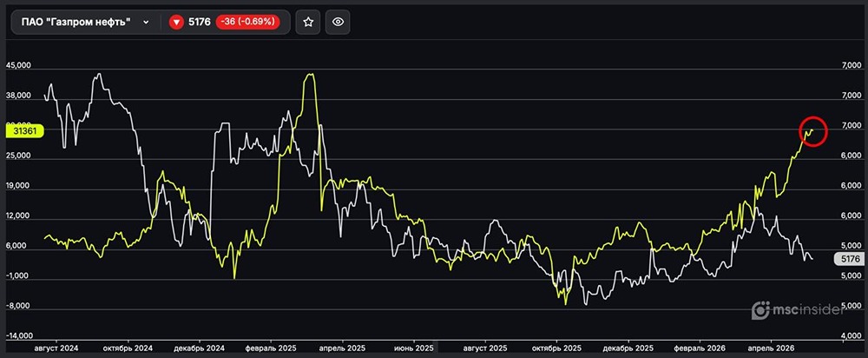Image resolution: width=868 pixels, height=358 pixels.
Task: Click the декабрь 2024 date label
Action: [x=199, y=348]
